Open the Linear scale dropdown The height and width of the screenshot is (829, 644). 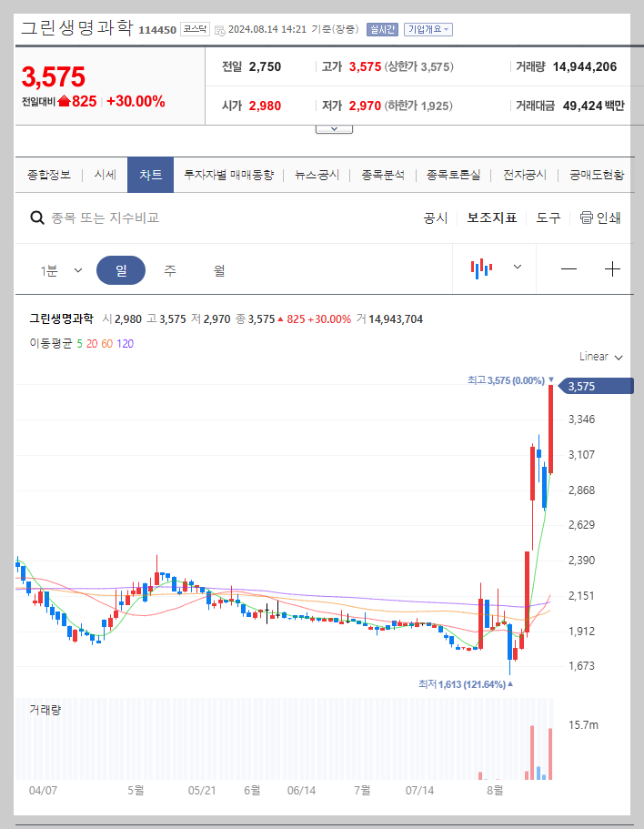[x=599, y=357]
